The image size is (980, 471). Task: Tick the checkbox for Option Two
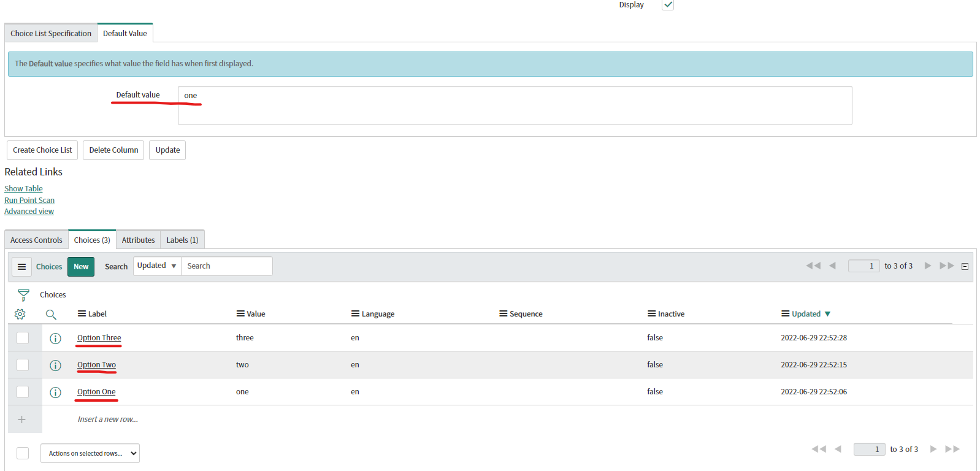click(x=23, y=365)
